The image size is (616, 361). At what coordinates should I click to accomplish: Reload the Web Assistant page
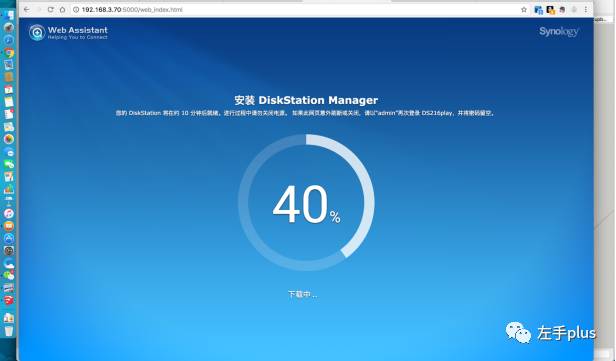pos(50,9)
